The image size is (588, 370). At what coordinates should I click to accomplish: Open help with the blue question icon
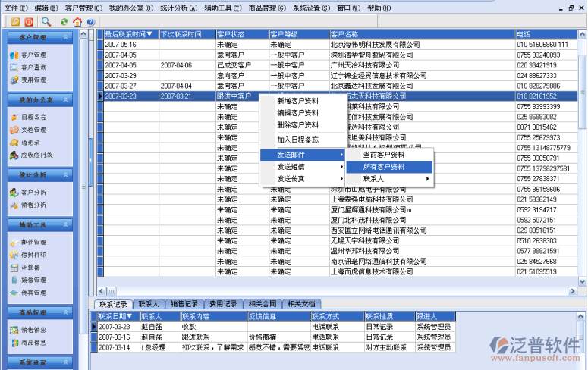(90, 22)
